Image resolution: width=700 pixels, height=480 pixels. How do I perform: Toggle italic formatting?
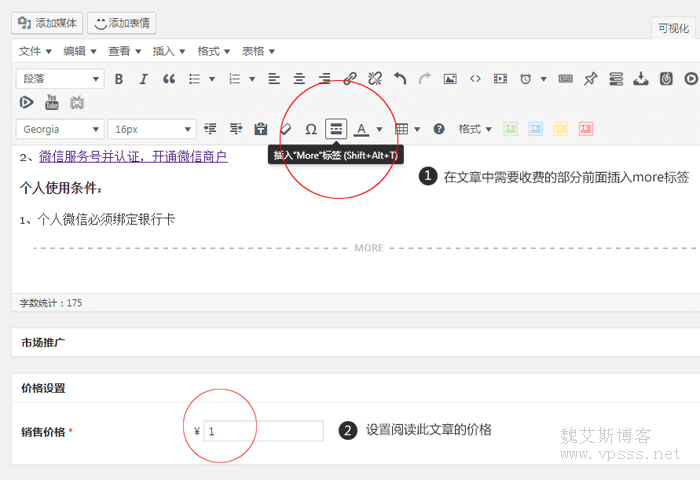pyautogui.click(x=144, y=78)
